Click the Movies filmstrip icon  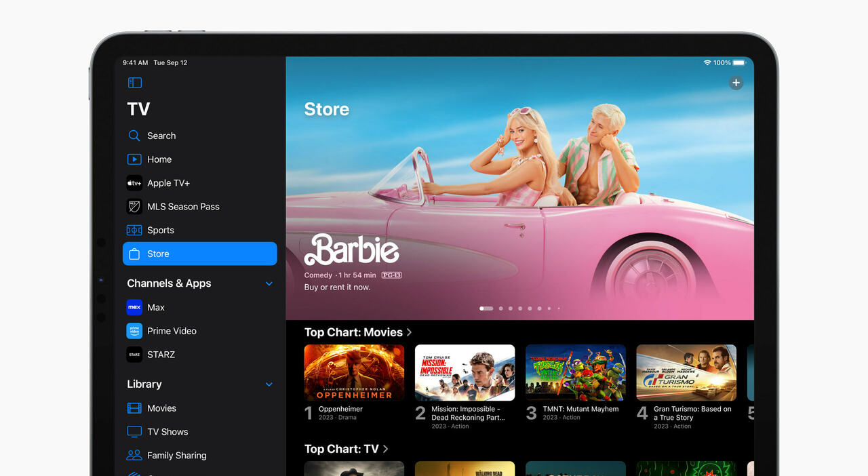tap(134, 408)
